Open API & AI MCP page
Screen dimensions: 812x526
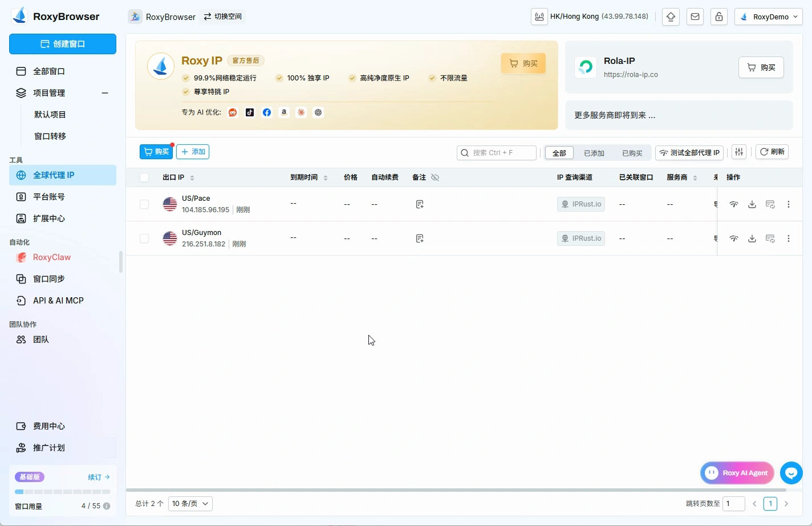coord(63,301)
